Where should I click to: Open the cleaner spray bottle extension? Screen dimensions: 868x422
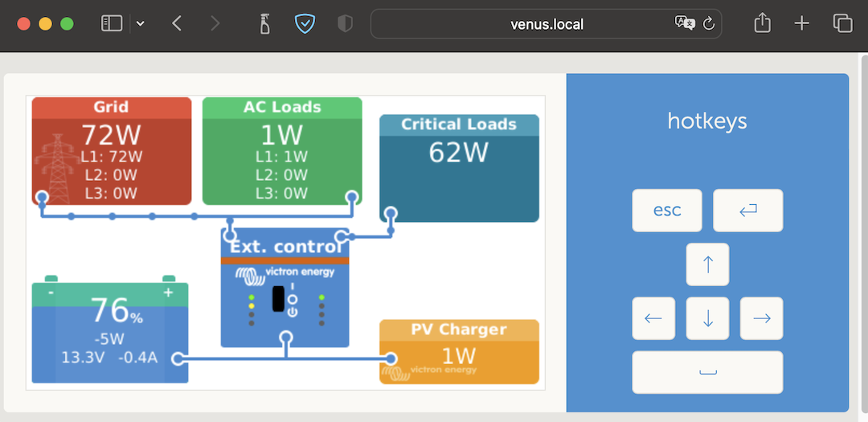264,23
